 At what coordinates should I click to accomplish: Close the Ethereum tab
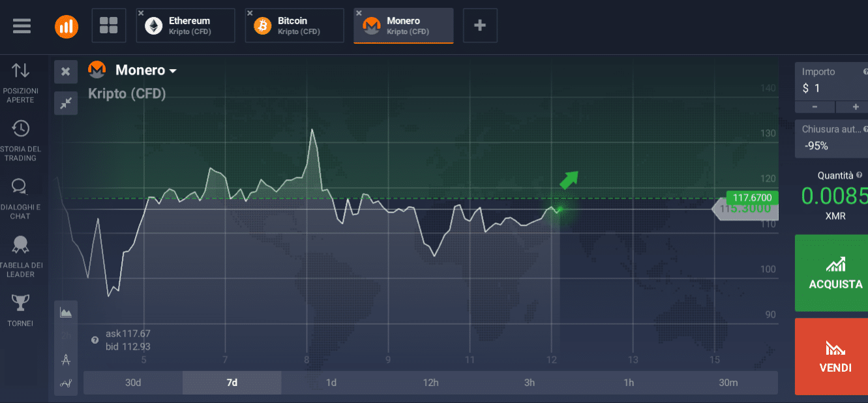tap(141, 13)
